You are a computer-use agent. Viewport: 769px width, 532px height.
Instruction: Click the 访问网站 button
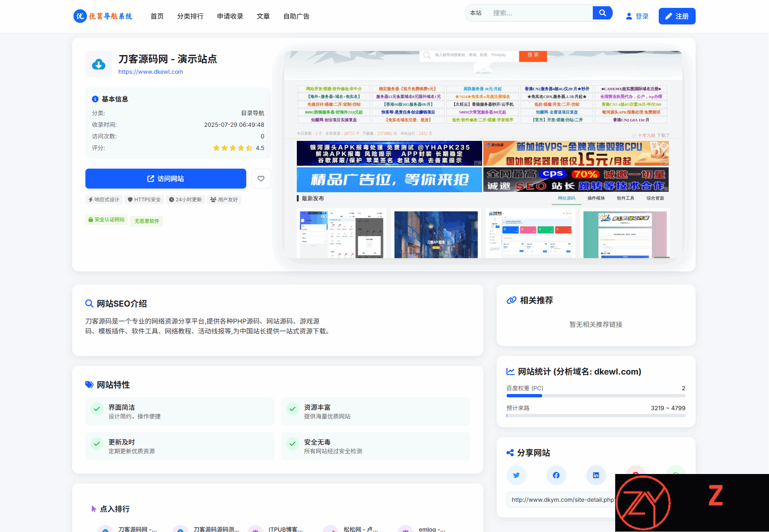pos(165,179)
